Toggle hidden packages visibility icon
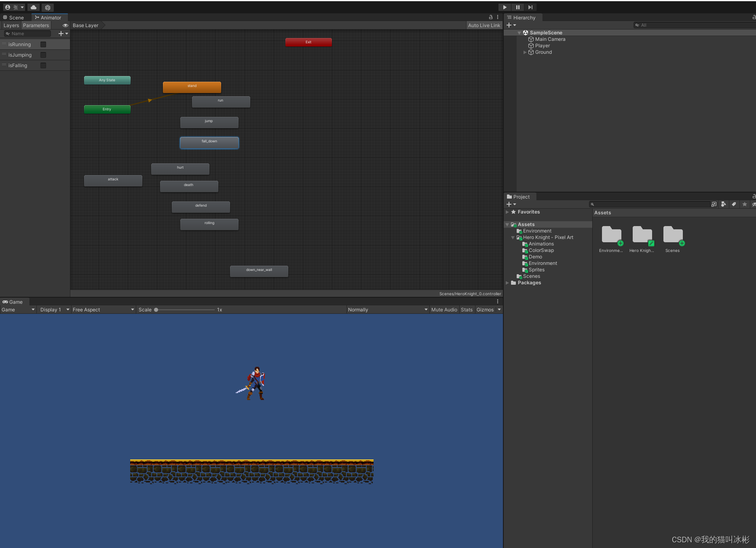The width and height of the screenshot is (756, 548). tap(754, 204)
